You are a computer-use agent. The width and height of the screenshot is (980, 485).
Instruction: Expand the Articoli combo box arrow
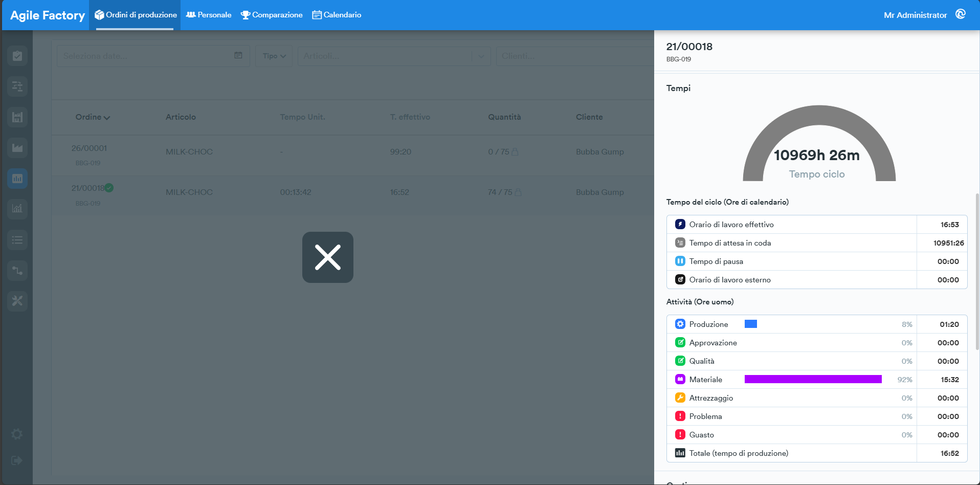[481, 56]
